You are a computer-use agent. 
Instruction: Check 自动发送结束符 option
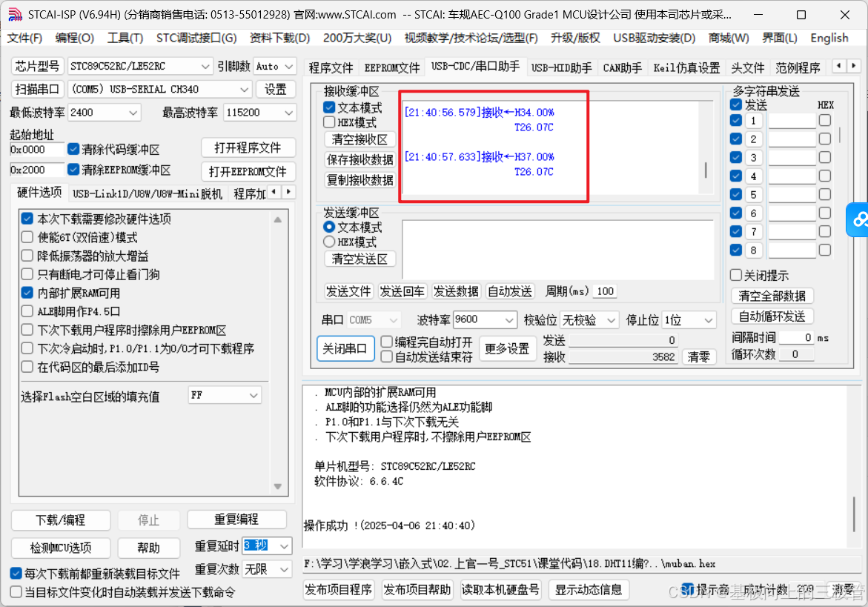click(x=387, y=357)
